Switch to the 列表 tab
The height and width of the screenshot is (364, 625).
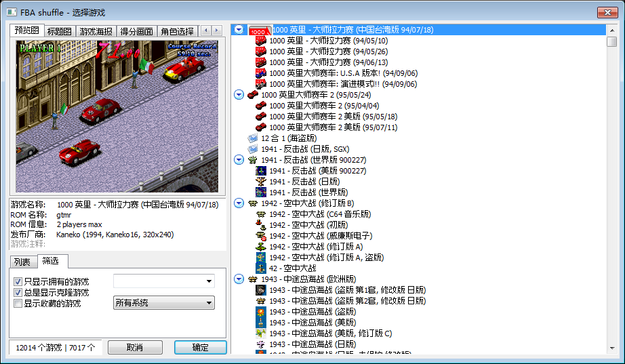[23, 262]
